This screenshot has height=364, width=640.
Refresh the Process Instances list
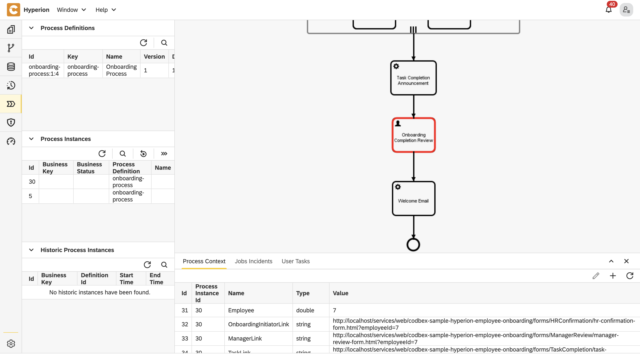coord(102,153)
